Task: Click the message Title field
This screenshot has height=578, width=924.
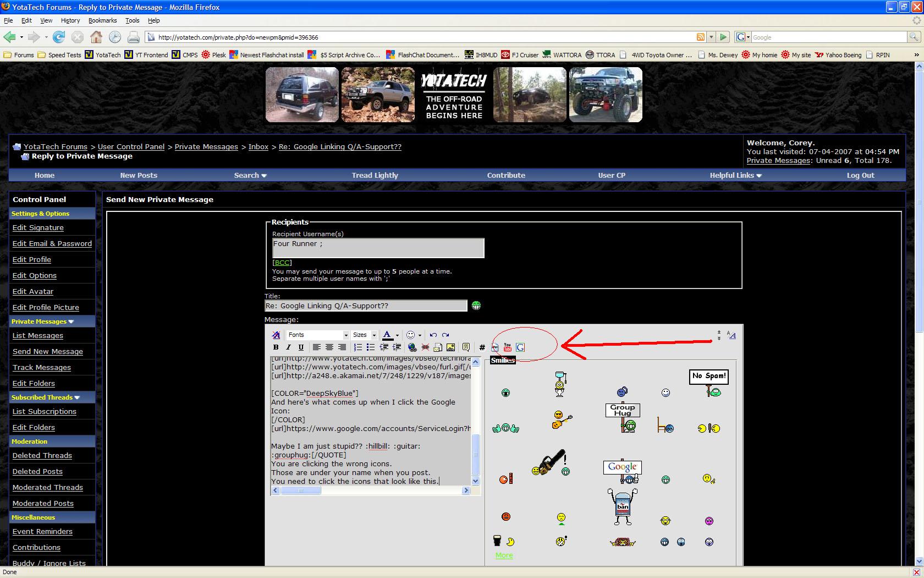Action: click(366, 306)
